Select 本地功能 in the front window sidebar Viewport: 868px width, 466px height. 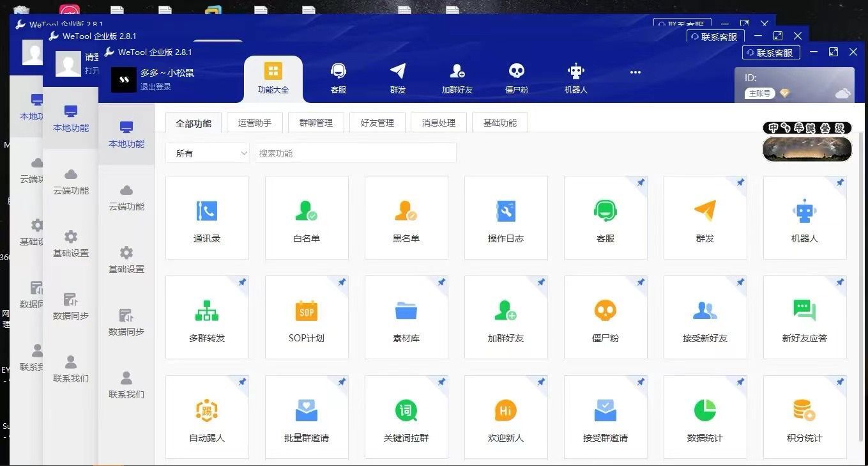pos(126,135)
